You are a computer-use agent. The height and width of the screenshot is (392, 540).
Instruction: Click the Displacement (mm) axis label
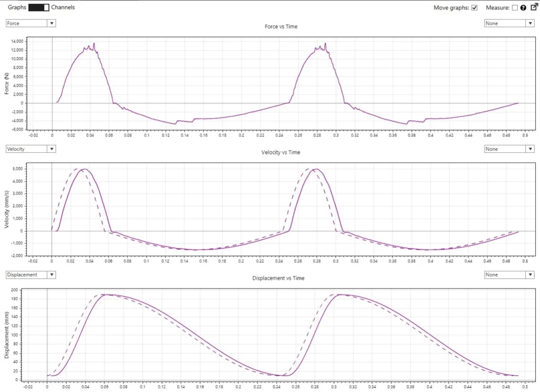pyautogui.click(x=6, y=335)
